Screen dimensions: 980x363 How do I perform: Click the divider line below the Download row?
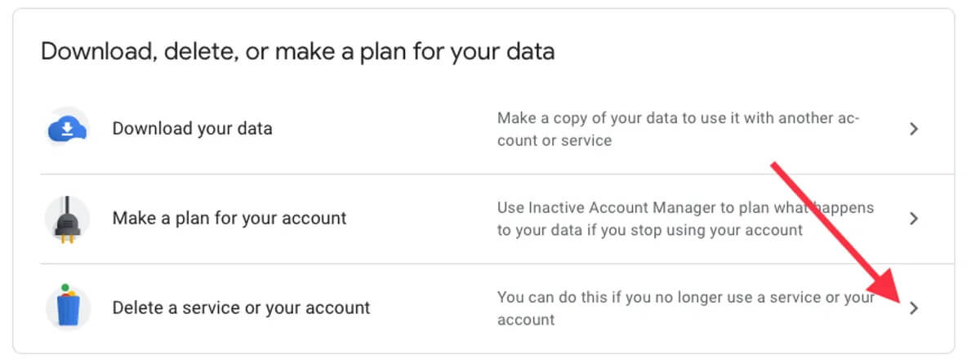click(x=490, y=174)
